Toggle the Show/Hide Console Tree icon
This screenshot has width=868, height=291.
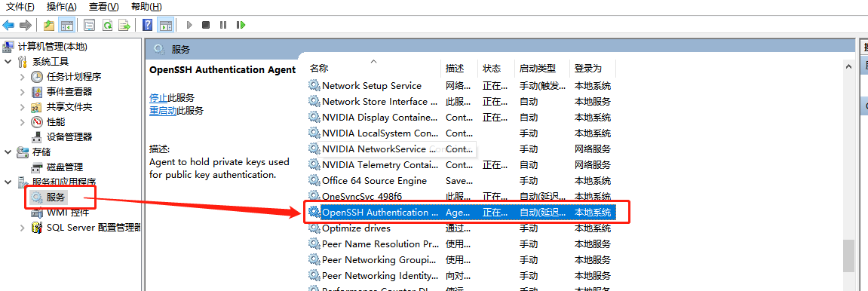coord(66,25)
